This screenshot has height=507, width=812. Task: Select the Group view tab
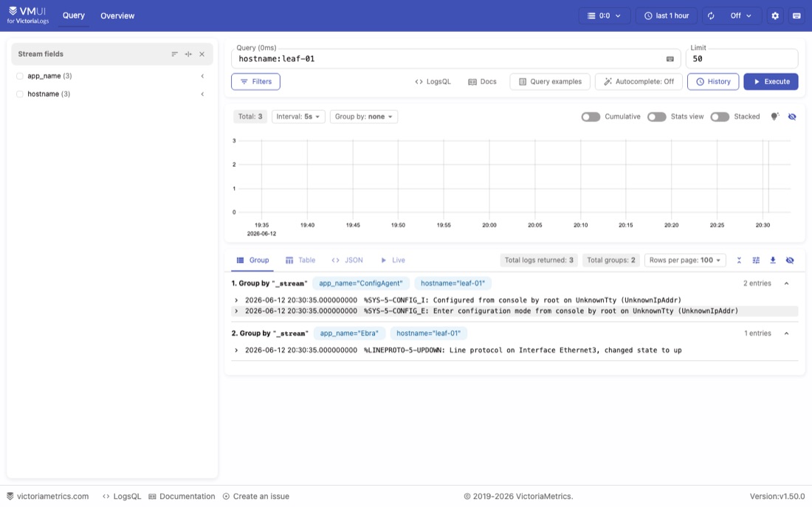tap(252, 260)
